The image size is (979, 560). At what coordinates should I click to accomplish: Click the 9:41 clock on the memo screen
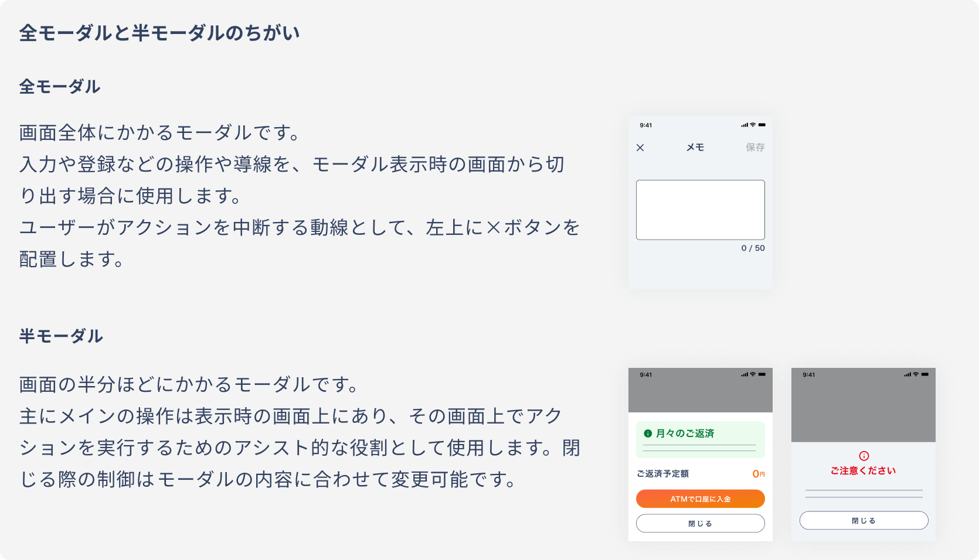(x=646, y=125)
